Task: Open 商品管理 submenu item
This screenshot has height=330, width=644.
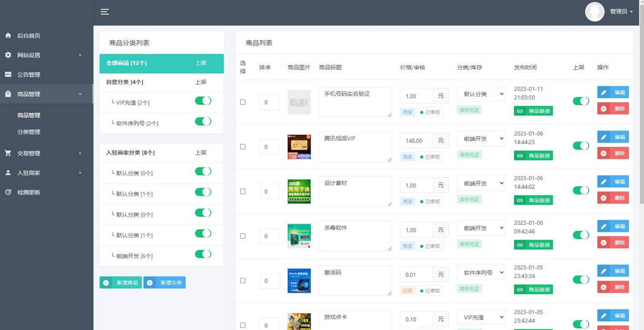Action: [28, 115]
